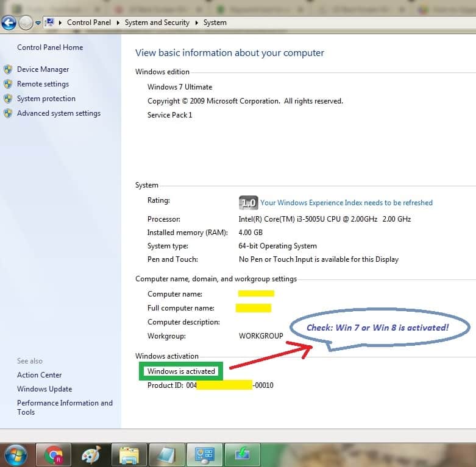
Task: Open the notepad-style taskbar application
Action: [x=167, y=455]
